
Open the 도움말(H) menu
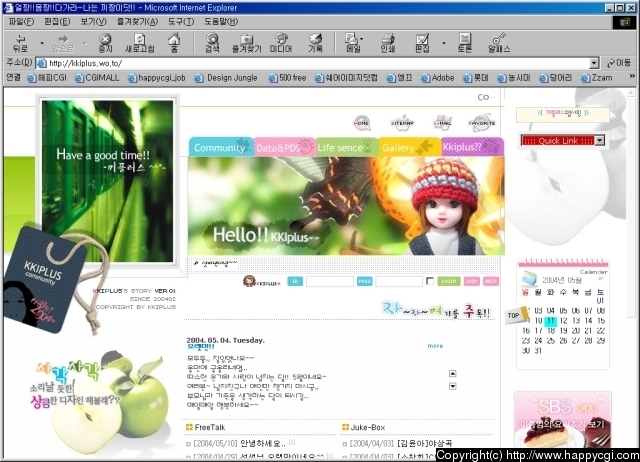(x=221, y=22)
